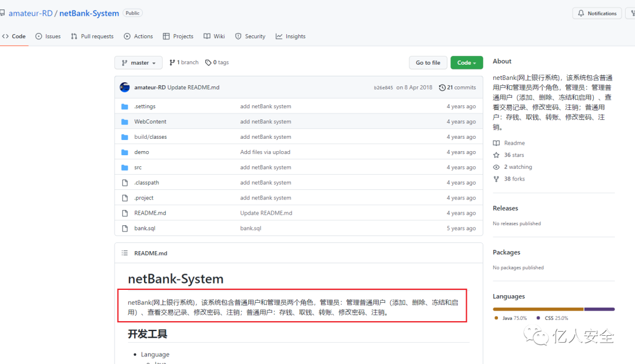Click the watching eye icon
Image resolution: width=635 pixels, height=364 pixels.
496,167
